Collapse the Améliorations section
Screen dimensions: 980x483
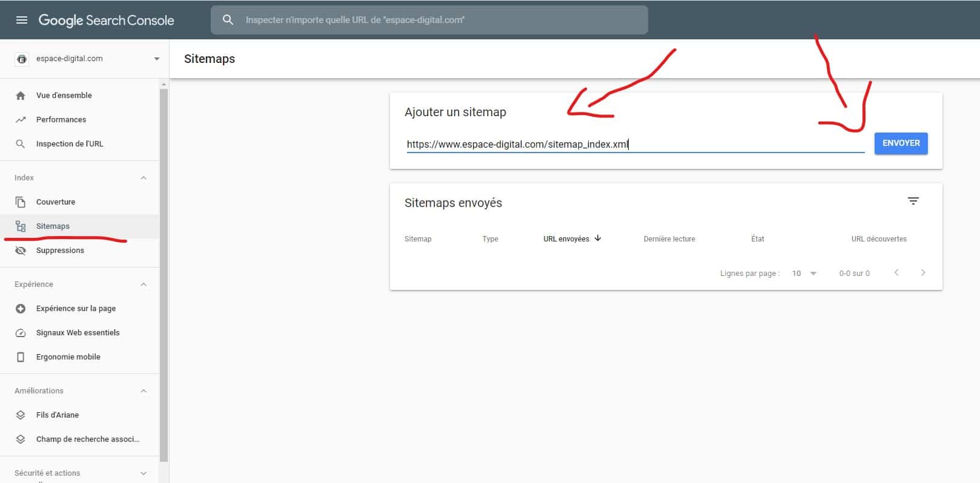(x=144, y=391)
